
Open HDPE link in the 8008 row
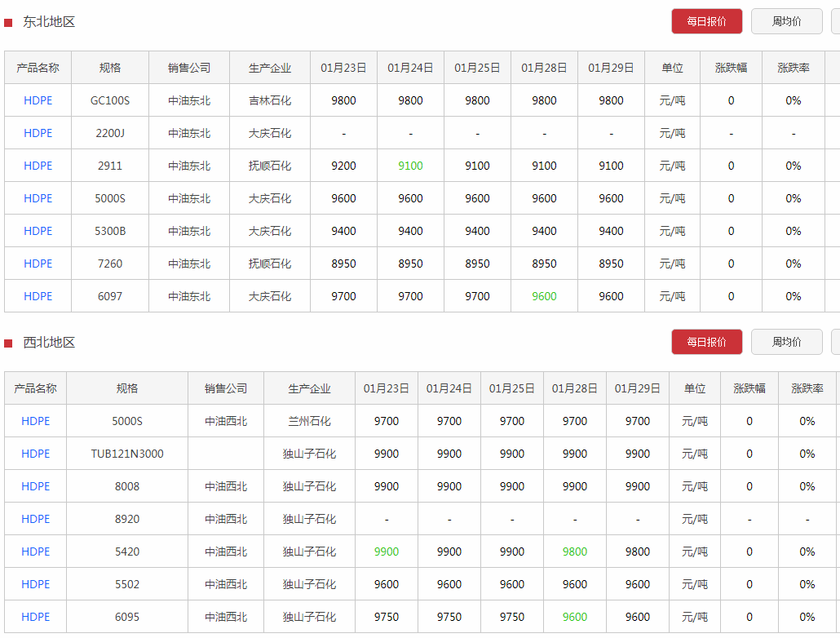click(x=36, y=486)
